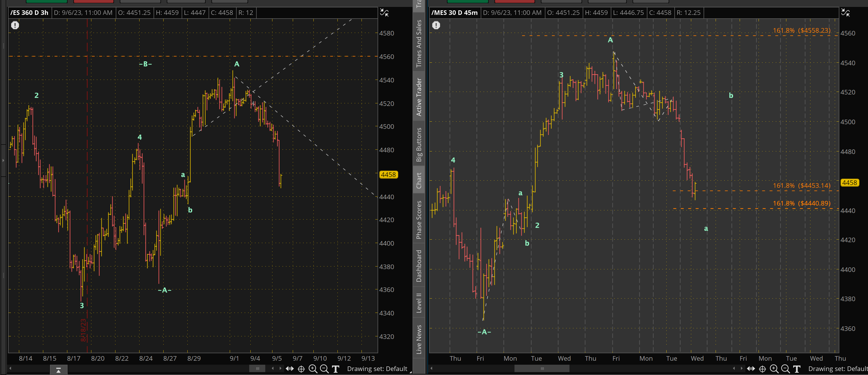Open the Big Buttons side tab
This screenshot has width=868, height=375.
click(x=419, y=145)
